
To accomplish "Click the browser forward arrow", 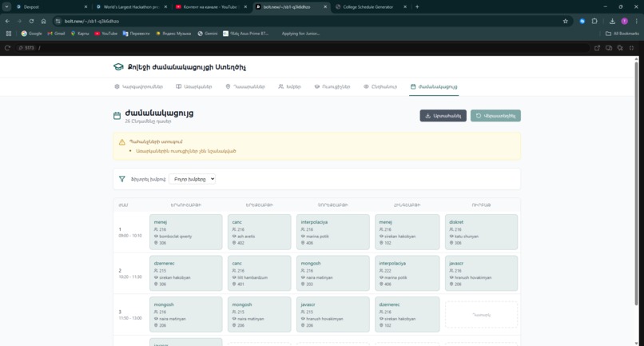I will pos(19,21).
